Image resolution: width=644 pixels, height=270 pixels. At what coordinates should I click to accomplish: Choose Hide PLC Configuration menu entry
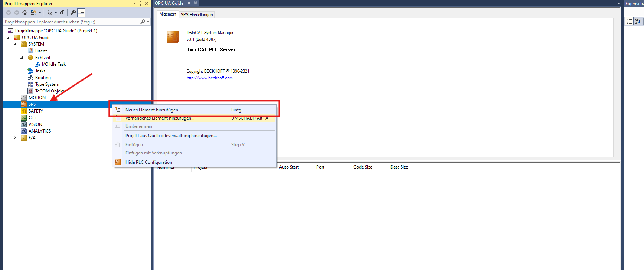[194, 162]
